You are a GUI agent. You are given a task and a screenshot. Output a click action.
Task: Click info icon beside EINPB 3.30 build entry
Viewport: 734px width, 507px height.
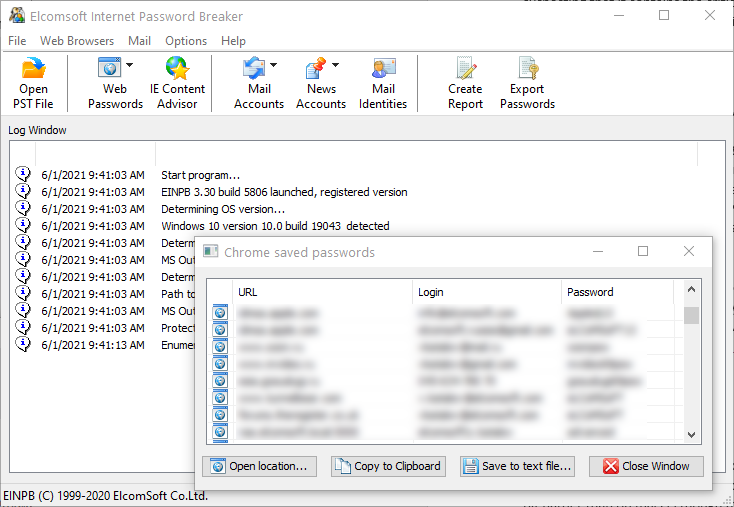pyautogui.click(x=23, y=191)
